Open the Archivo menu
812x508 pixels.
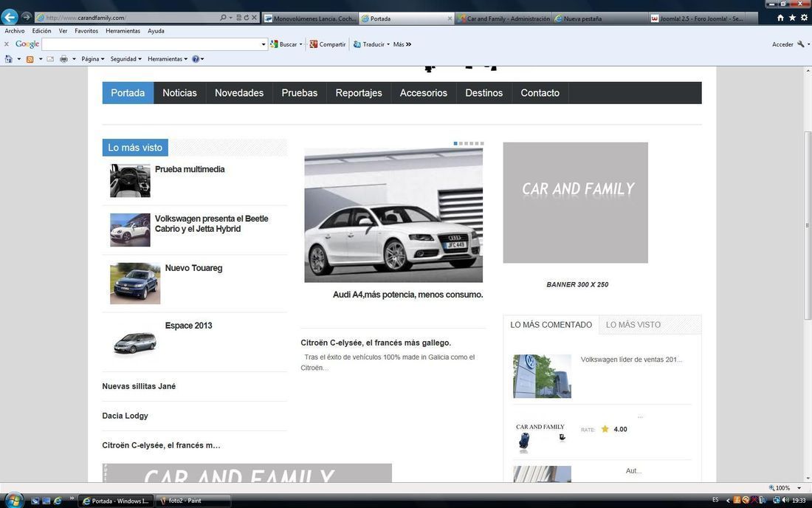tap(15, 31)
